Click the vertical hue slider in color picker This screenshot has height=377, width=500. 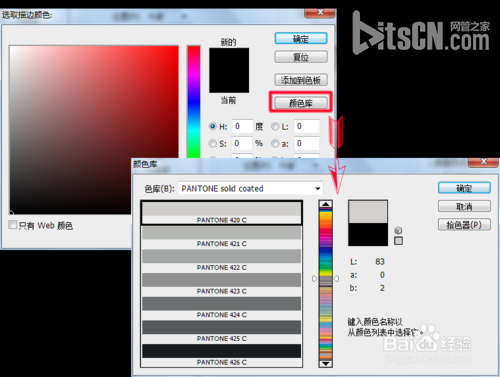point(194,102)
